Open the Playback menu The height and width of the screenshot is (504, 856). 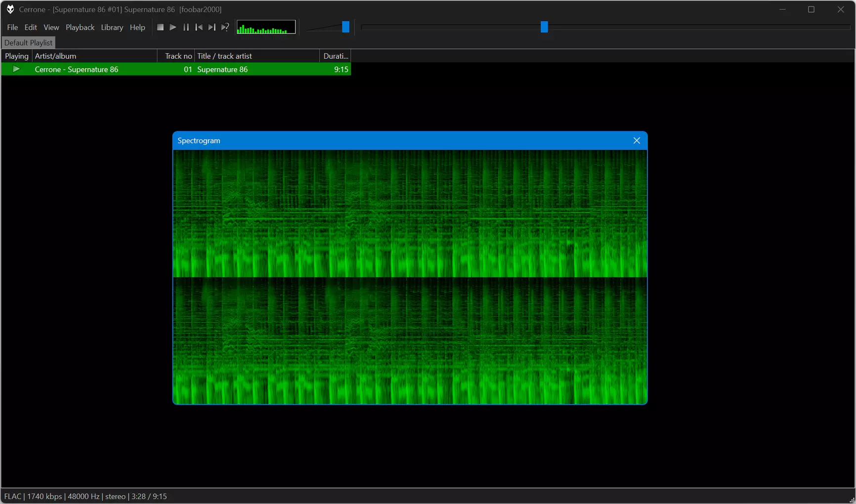[x=80, y=27]
